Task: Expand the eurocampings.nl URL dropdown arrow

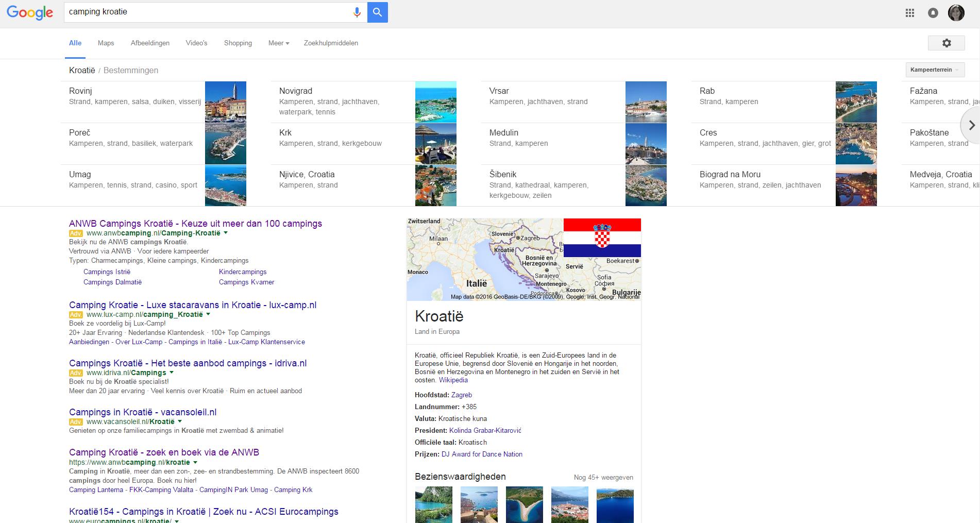Action: (177, 521)
